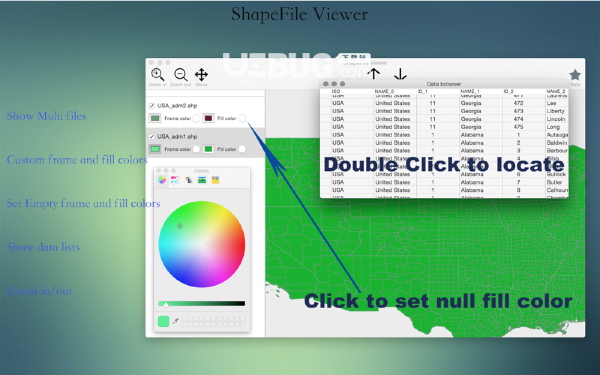Click Georgia in the ID_2 473 row
This screenshot has width=600, height=375.
pos(471,111)
